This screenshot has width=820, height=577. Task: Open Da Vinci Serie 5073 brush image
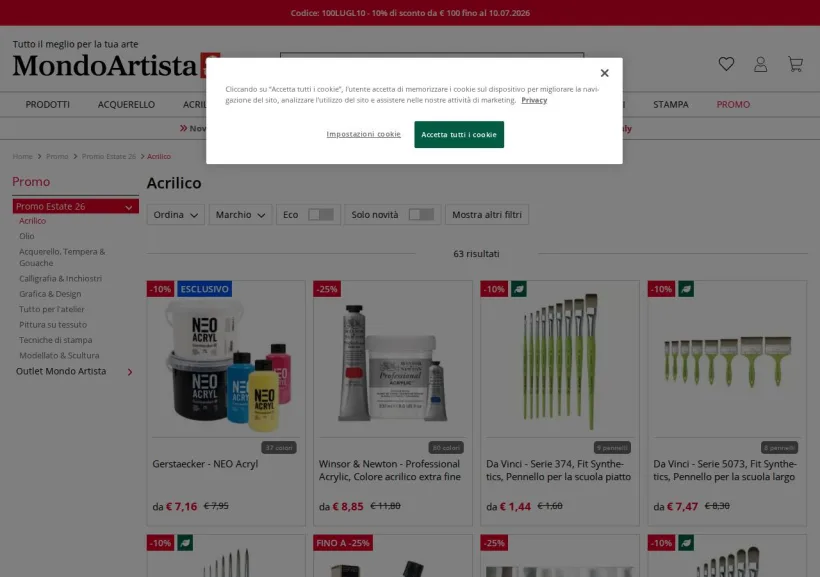click(x=727, y=361)
